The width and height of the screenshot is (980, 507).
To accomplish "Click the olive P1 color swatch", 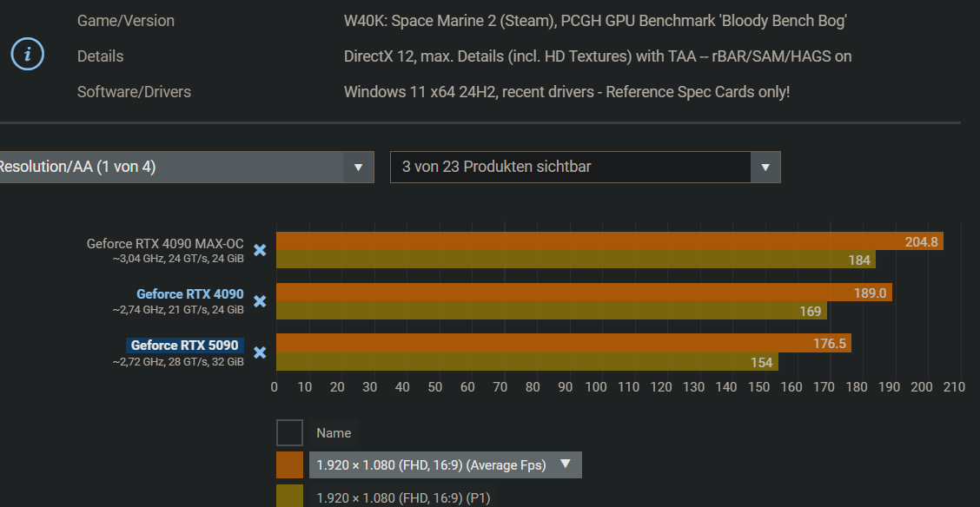I will 289,497.
